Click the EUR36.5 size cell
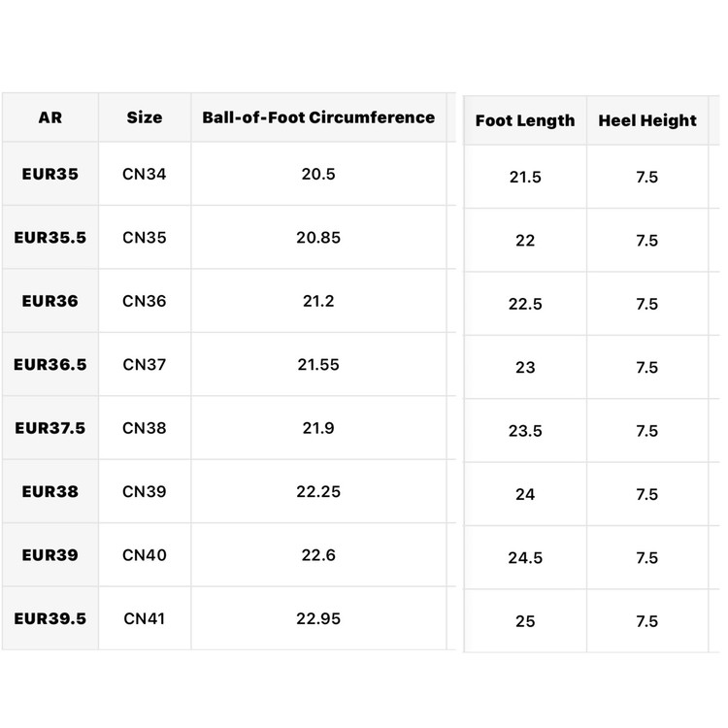 coord(50,364)
